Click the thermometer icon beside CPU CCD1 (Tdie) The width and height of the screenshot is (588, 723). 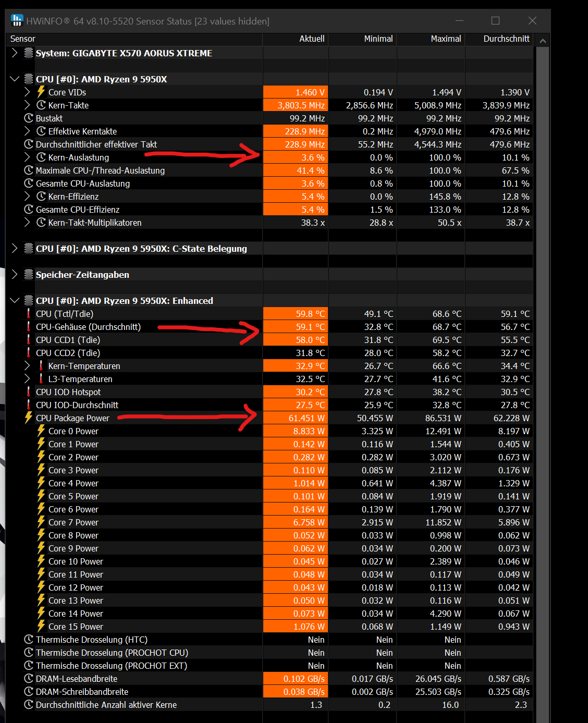coord(29,340)
